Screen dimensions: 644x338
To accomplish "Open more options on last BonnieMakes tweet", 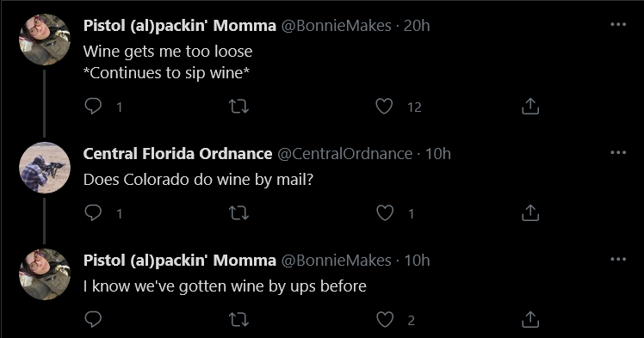I will (x=618, y=259).
